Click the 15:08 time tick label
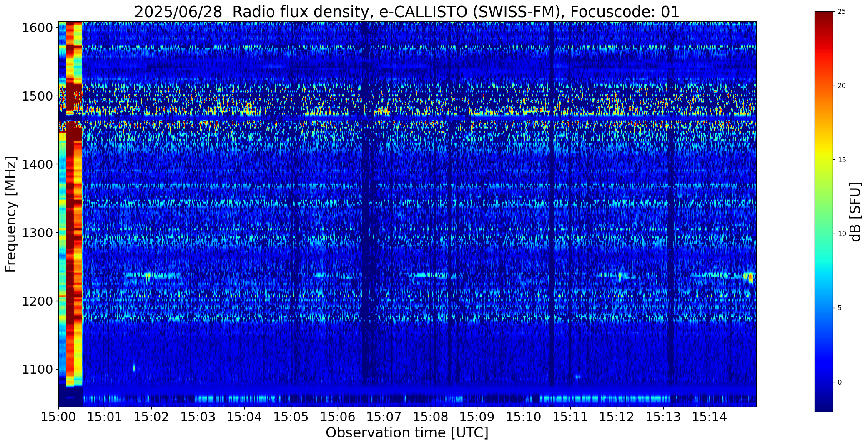The width and height of the screenshot is (868, 445). click(431, 417)
